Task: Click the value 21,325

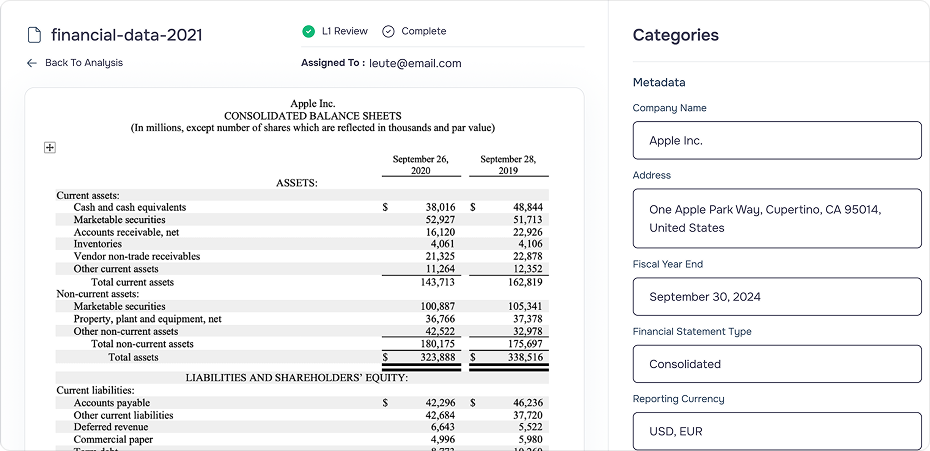Action: pos(441,256)
